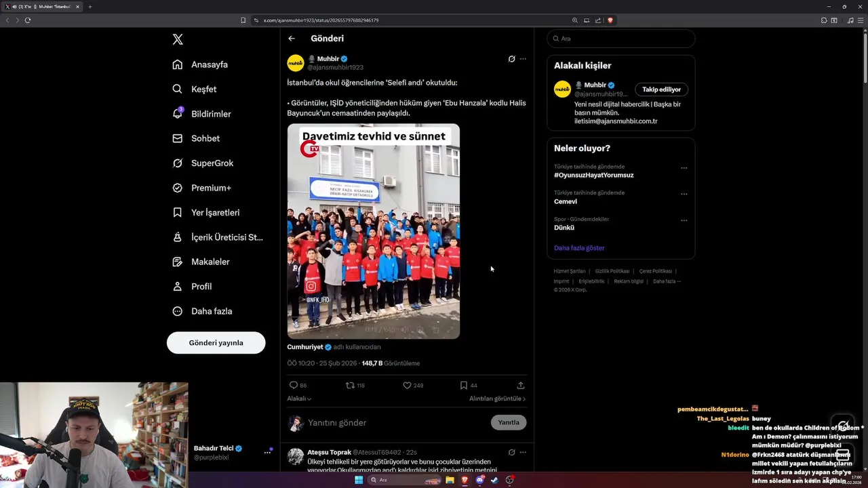This screenshot has height=488, width=868.
Task: Open Bildirimler notifications
Action: [201, 114]
